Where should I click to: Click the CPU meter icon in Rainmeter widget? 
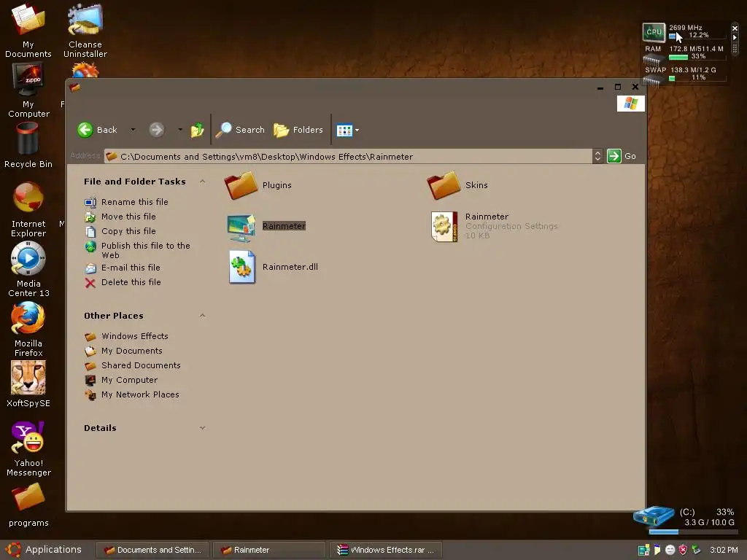click(654, 32)
